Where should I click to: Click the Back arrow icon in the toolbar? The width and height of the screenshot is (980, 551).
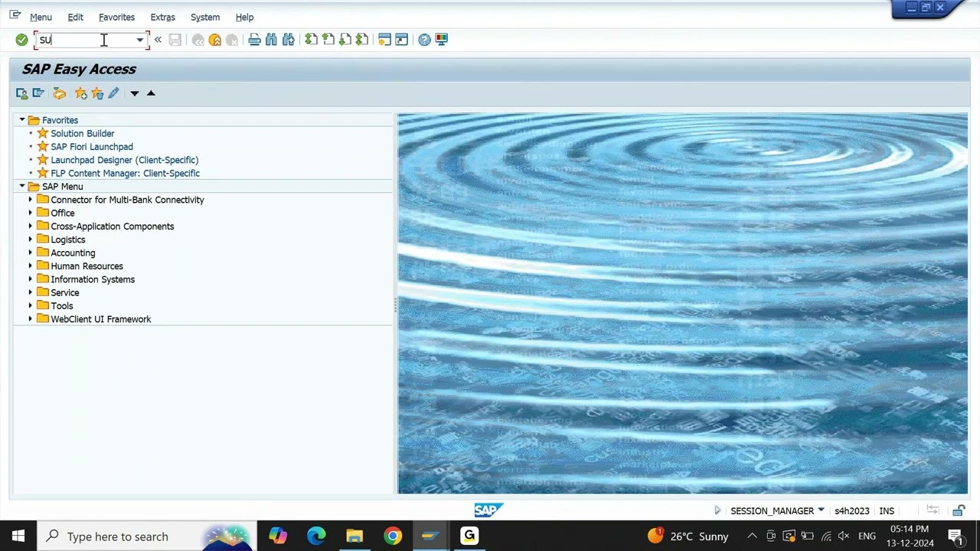click(198, 40)
